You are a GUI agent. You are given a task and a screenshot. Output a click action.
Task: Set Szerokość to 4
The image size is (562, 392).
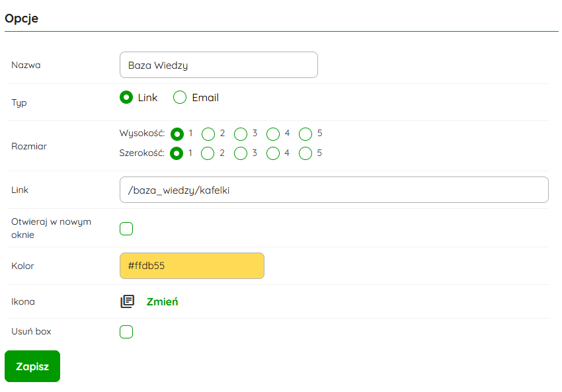(273, 153)
